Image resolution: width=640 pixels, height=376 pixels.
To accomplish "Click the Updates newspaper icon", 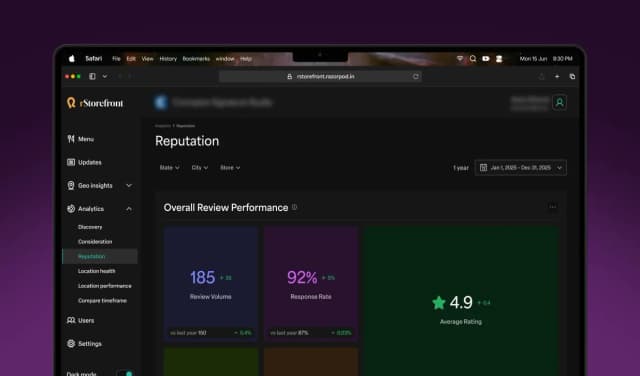I will click(x=71, y=162).
